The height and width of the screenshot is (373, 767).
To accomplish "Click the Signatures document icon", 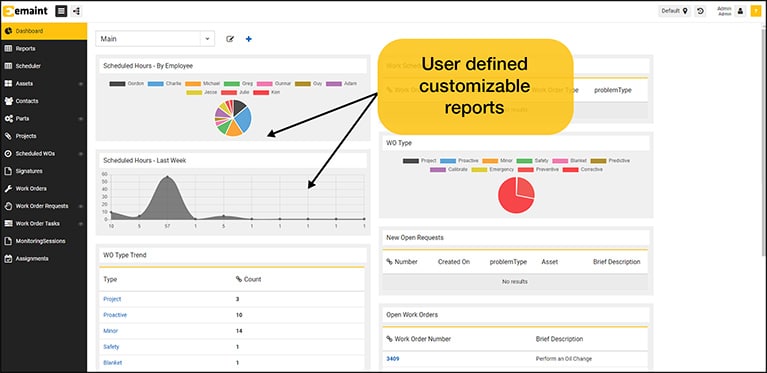I will point(8,171).
